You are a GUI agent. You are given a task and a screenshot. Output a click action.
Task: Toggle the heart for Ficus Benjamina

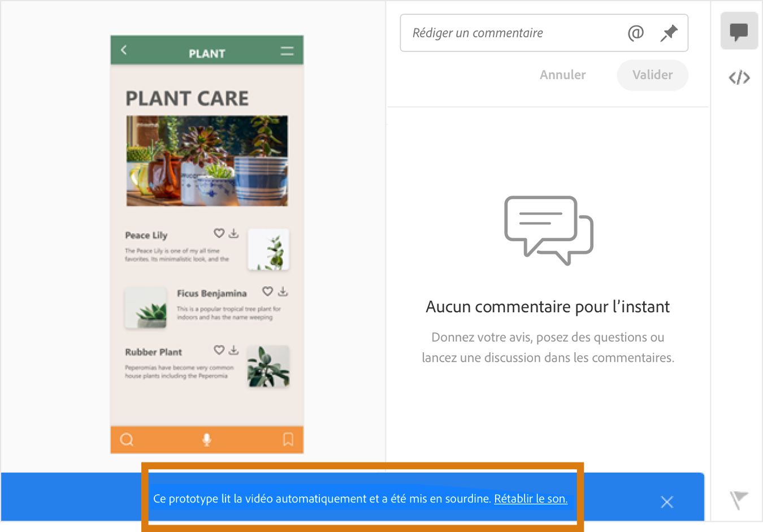tap(267, 292)
